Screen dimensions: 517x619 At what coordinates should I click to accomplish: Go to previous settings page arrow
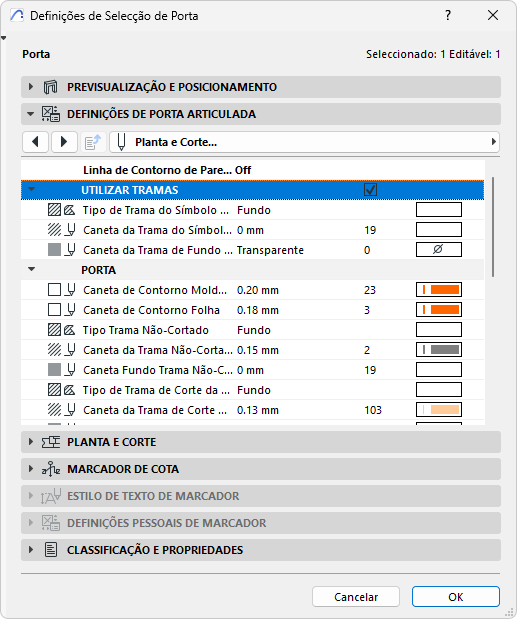[36, 142]
